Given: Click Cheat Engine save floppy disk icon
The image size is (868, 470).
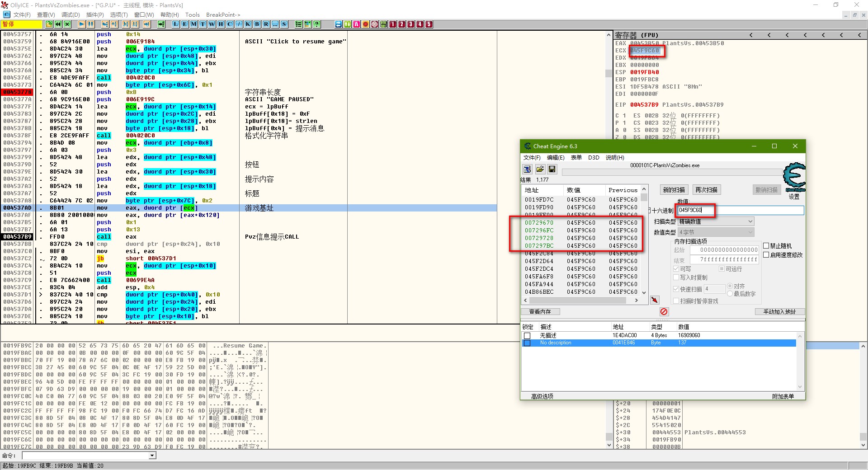Looking at the screenshot, I should (x=552, y=169).
